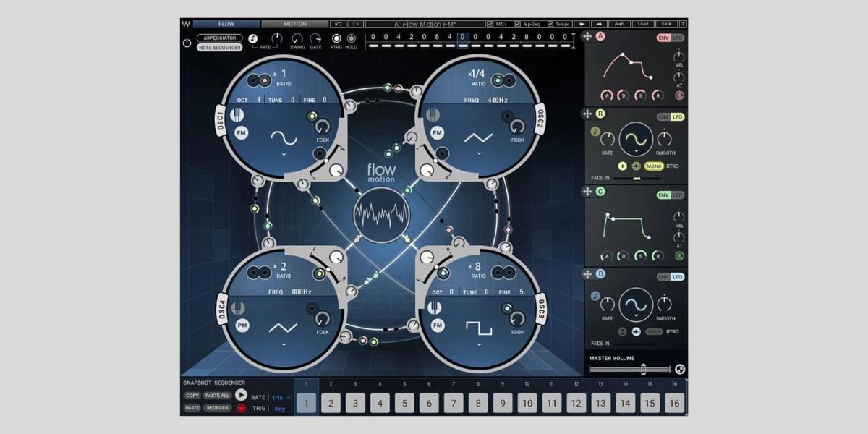This screenshot has height=434, width=868.
Task: Click the arpeggiator note-sync icon
Action: 253,38
